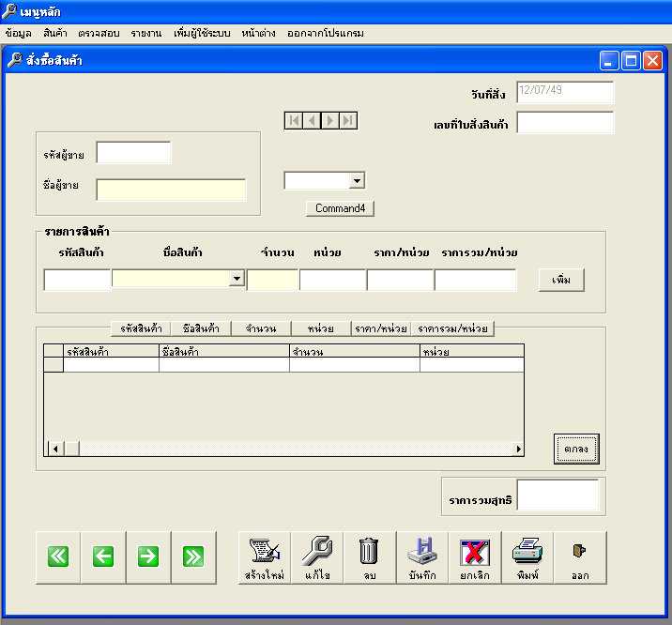
Task: Open the รายงาน menu
Action: pos(145,33)
